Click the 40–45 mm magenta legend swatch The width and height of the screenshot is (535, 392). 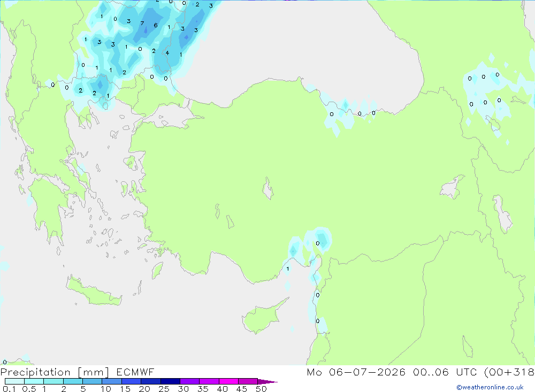coord(228,381)
